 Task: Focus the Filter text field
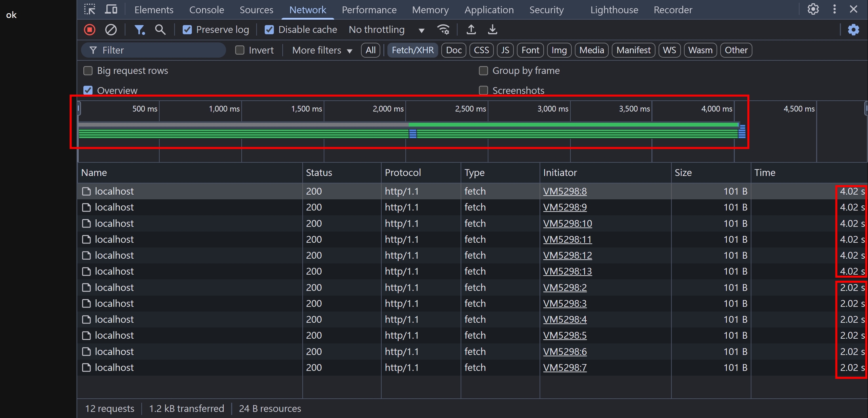[x=154, y=50]
